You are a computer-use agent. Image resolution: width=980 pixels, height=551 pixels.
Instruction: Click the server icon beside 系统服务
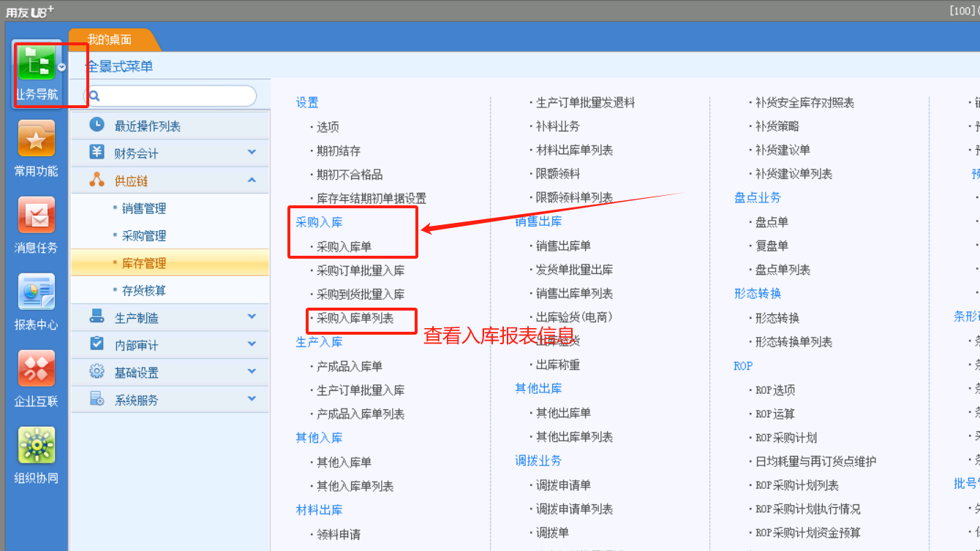point(97,399)
